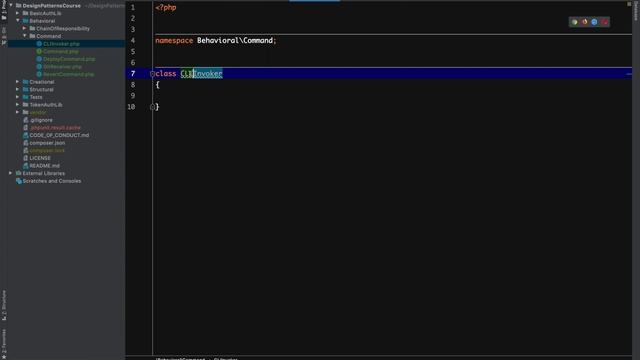
Task: Expand the TokenAuthLib folder
Action: 18,104
